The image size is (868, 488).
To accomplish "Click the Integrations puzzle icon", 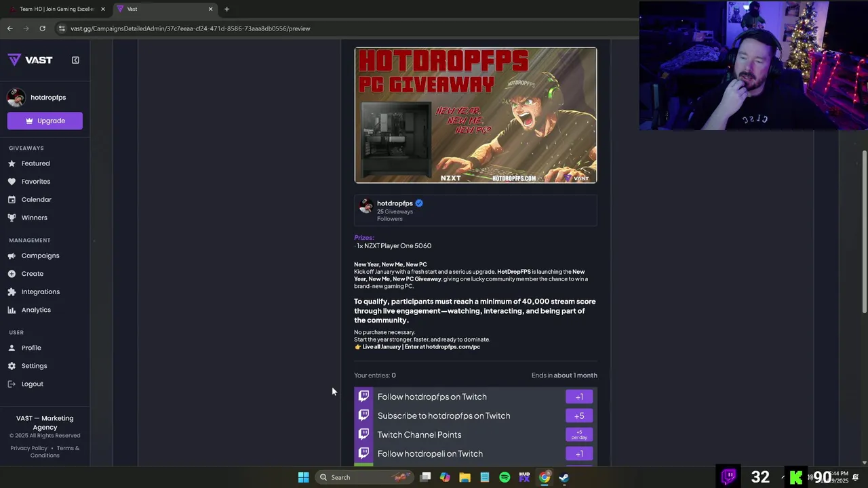I will click(x=12, y=292).
